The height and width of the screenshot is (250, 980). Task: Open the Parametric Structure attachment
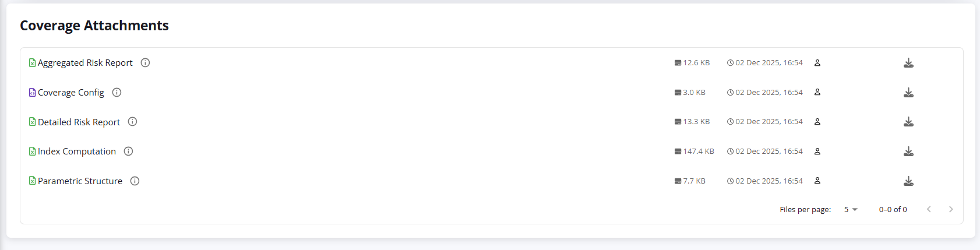coord(80,181)
